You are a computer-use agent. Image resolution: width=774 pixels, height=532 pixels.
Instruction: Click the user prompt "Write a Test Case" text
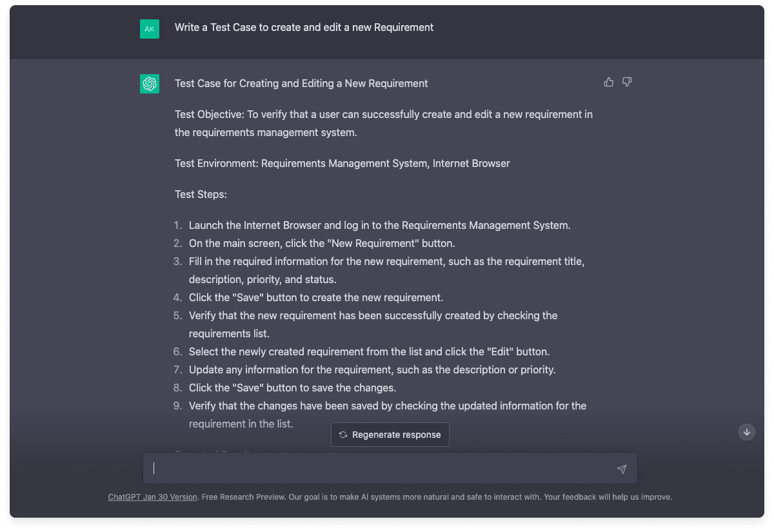pyautogui.click(x=304, y=27)
